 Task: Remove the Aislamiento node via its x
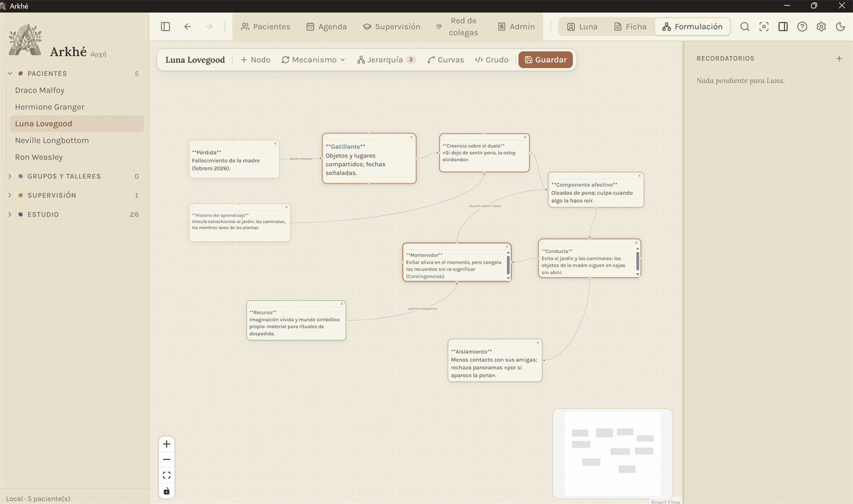coord(538,343)
